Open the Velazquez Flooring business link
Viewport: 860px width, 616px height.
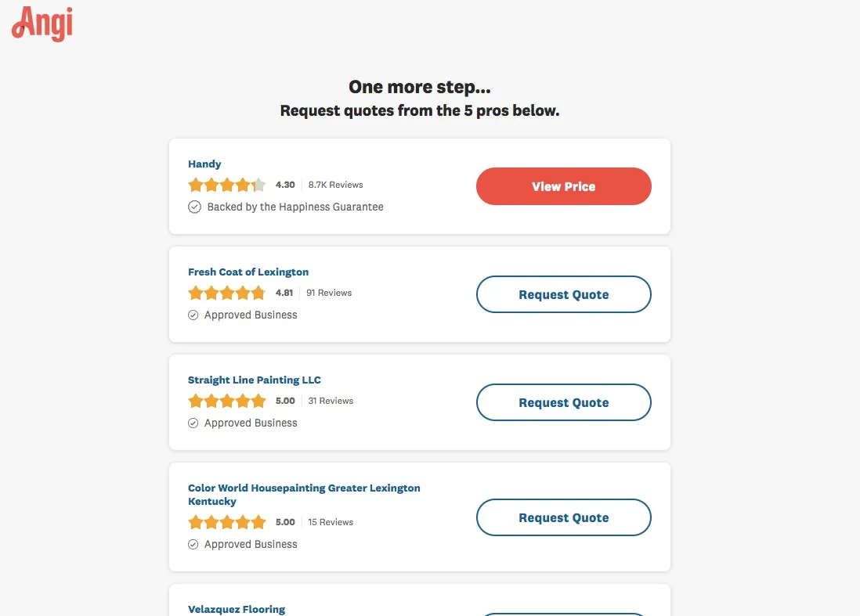click(x=237, y=609)
